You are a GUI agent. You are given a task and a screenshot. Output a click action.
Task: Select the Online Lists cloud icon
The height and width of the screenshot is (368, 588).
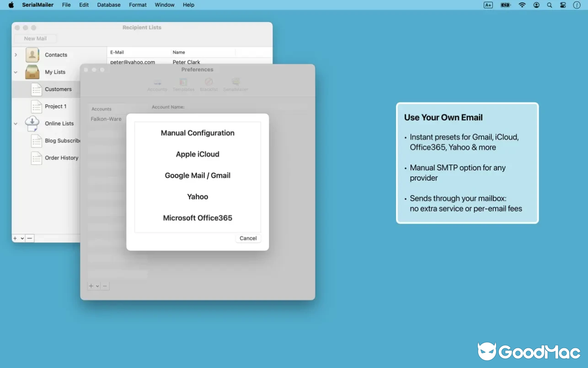(x=32, y=123)
